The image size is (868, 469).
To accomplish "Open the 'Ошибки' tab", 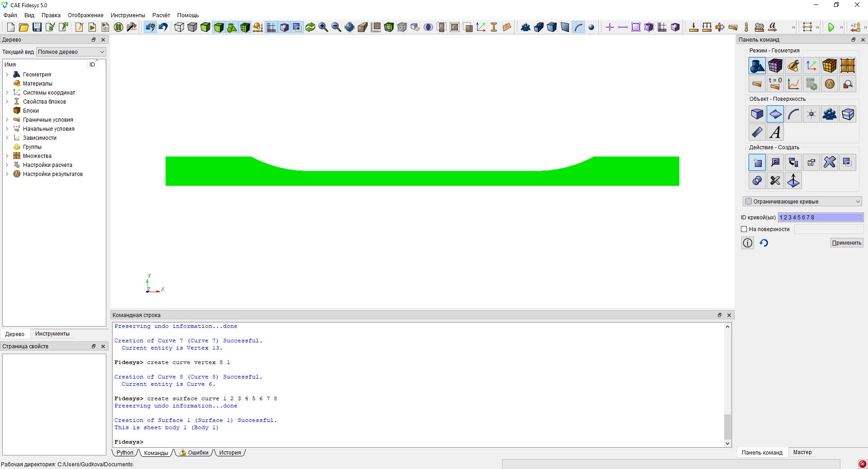I will click(194, 453).
